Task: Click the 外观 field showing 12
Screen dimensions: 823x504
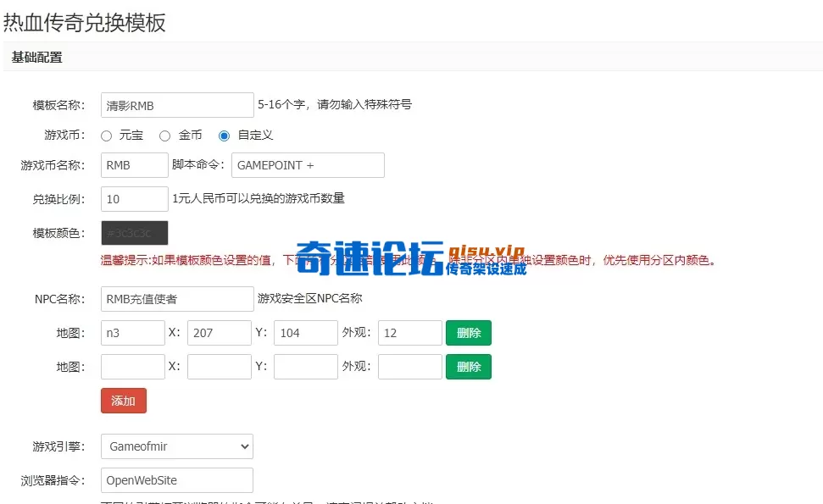Action: click(409, 333)
